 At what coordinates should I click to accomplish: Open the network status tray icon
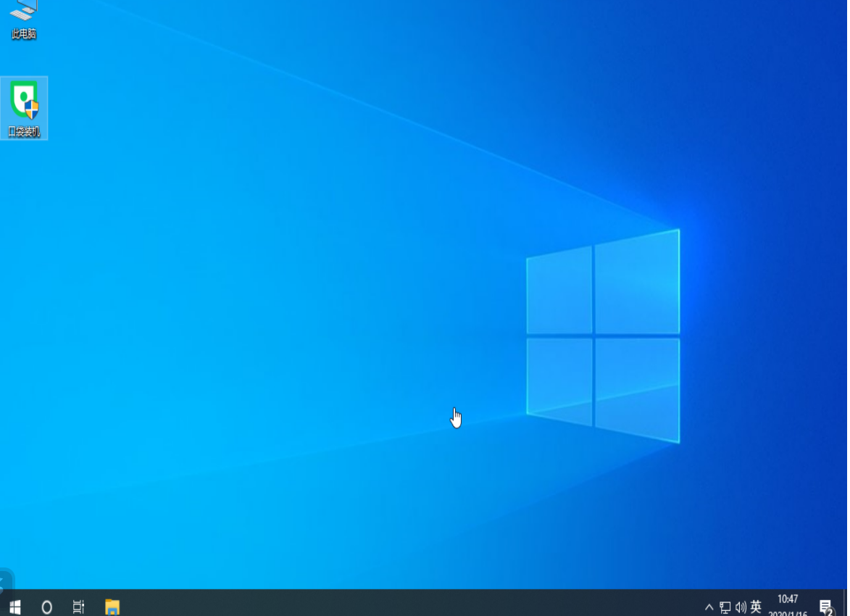(x=725, y=607)
